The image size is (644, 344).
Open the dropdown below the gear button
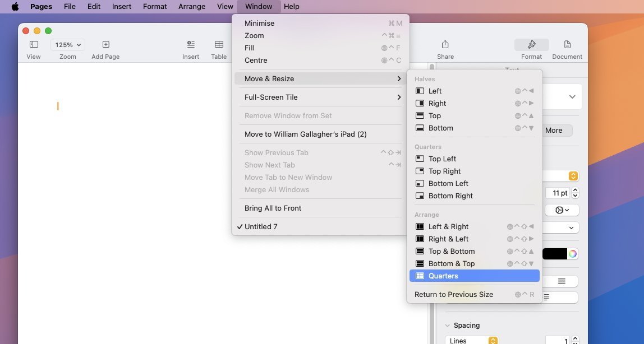click(560, 227)
